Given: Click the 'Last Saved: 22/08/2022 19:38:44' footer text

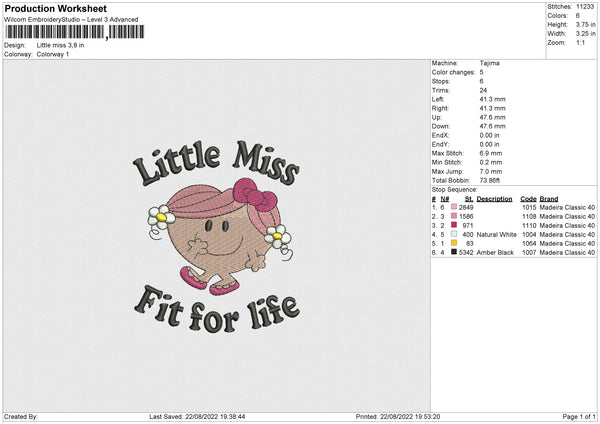Looking at the screenshot, I should (197, 416).
